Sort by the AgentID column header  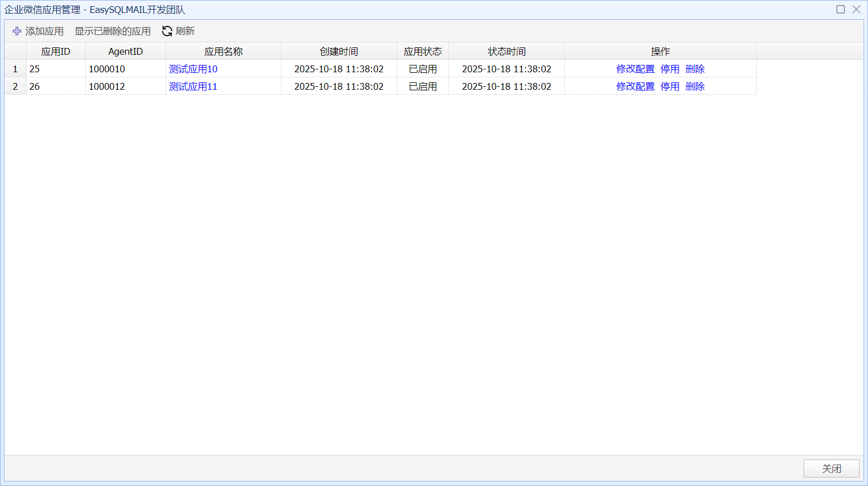pos(125,51)
